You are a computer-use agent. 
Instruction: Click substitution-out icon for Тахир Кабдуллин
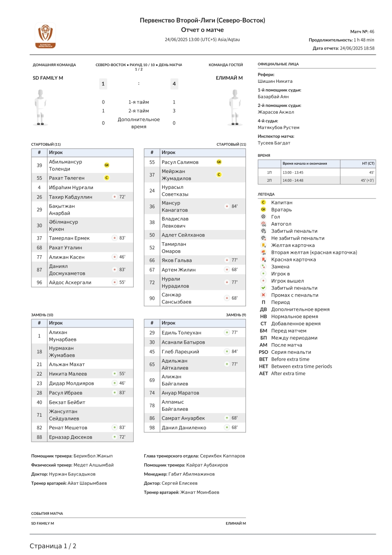point(115,197)
